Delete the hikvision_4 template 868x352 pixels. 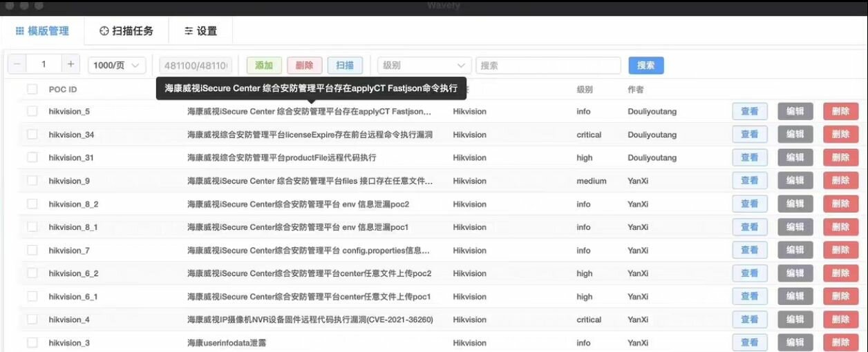tap(841, 320)
